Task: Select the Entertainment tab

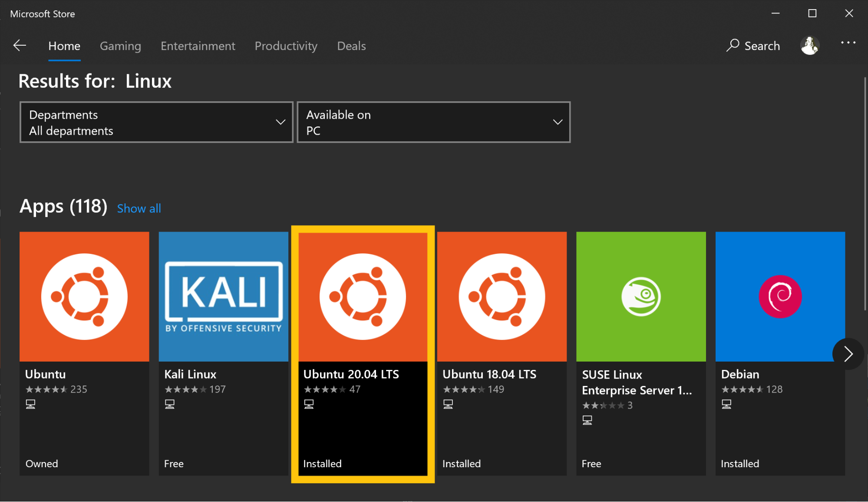Action: coord(198,45)
